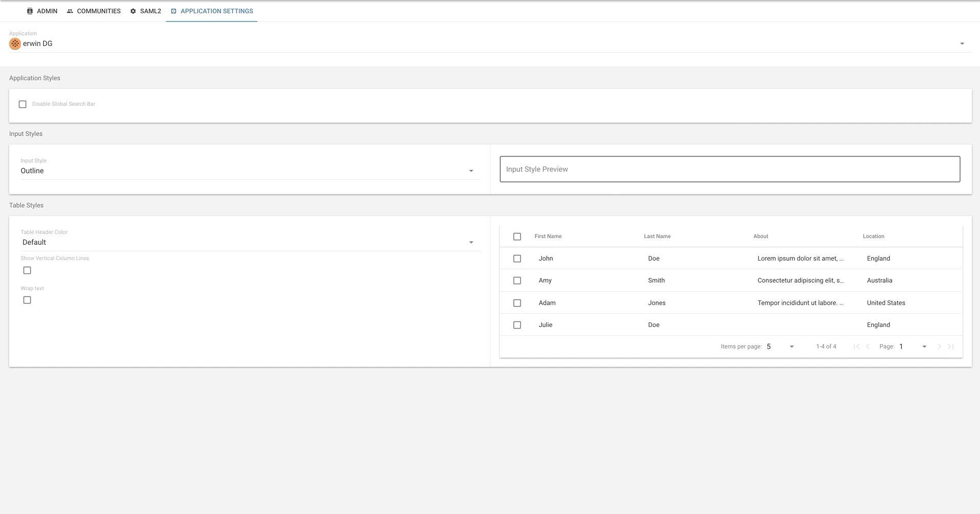Select the John Doe row checkbox

tap(517, 259)
